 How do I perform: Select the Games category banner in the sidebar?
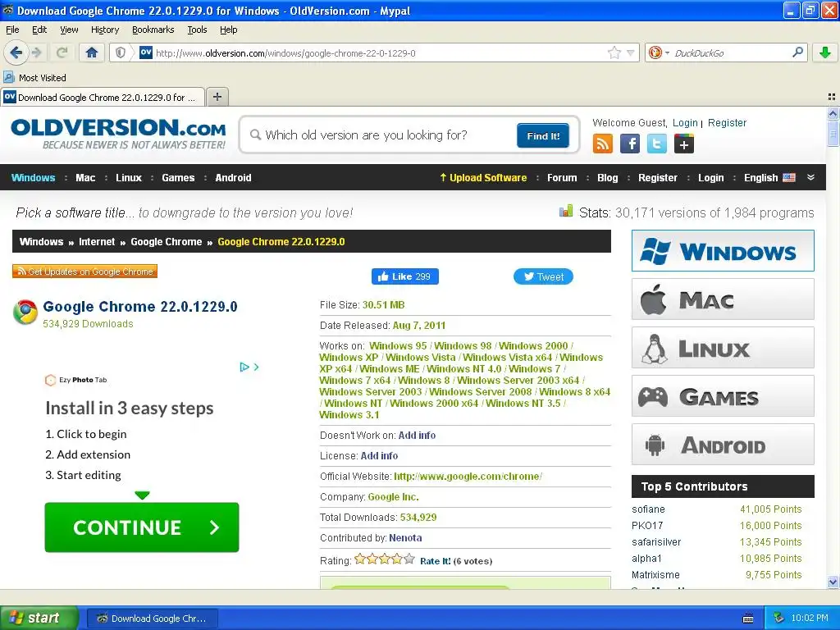[x=723, y=396]
